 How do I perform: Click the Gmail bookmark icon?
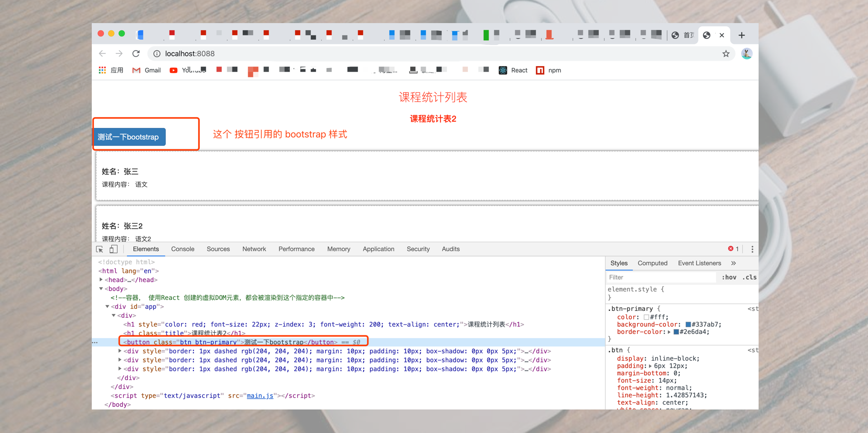pos(136,70)
